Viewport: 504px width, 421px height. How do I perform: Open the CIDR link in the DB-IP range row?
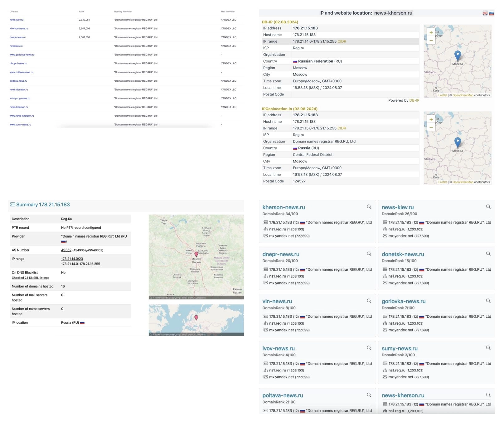tap(342, 41)
